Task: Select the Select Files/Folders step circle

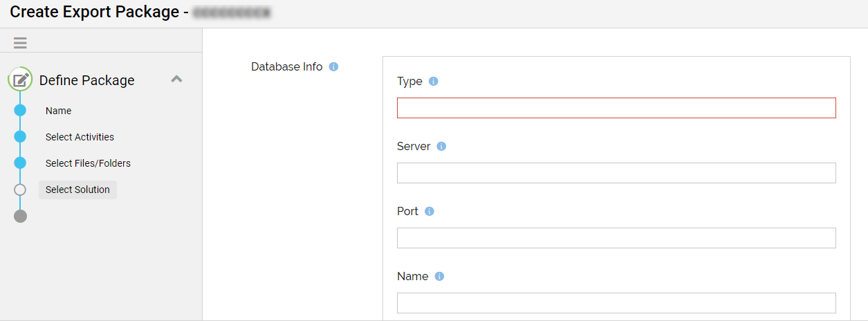Action: point(20,163)
